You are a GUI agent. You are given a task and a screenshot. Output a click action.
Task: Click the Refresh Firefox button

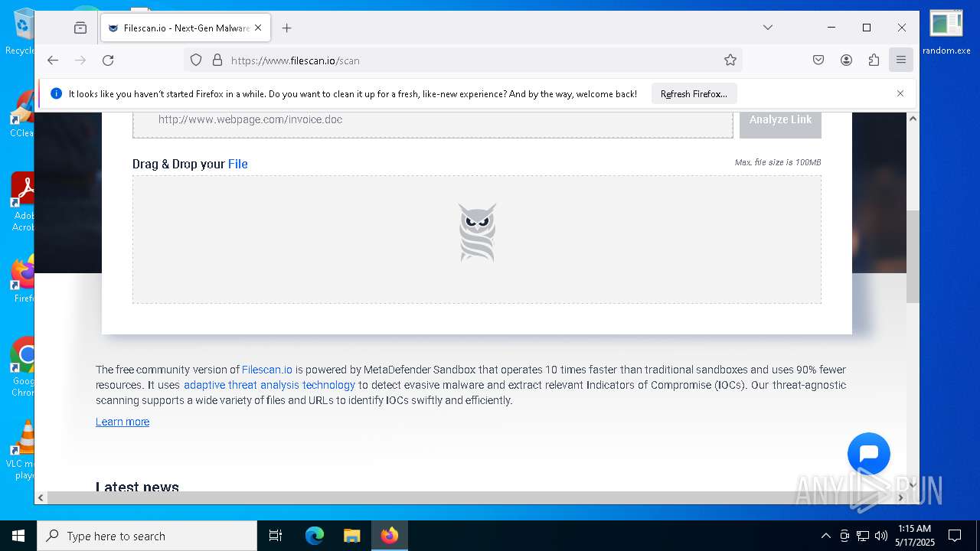(x=694, y=94)
